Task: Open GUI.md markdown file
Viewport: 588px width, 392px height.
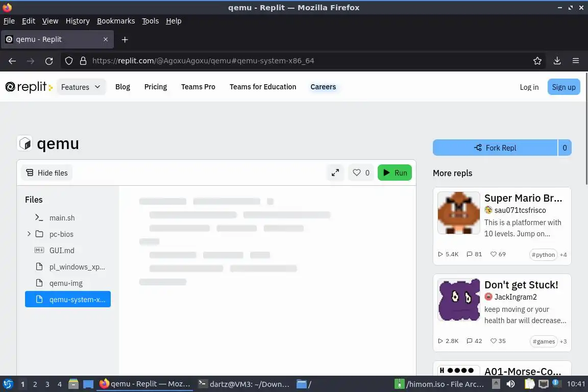Action: [68, 250]
